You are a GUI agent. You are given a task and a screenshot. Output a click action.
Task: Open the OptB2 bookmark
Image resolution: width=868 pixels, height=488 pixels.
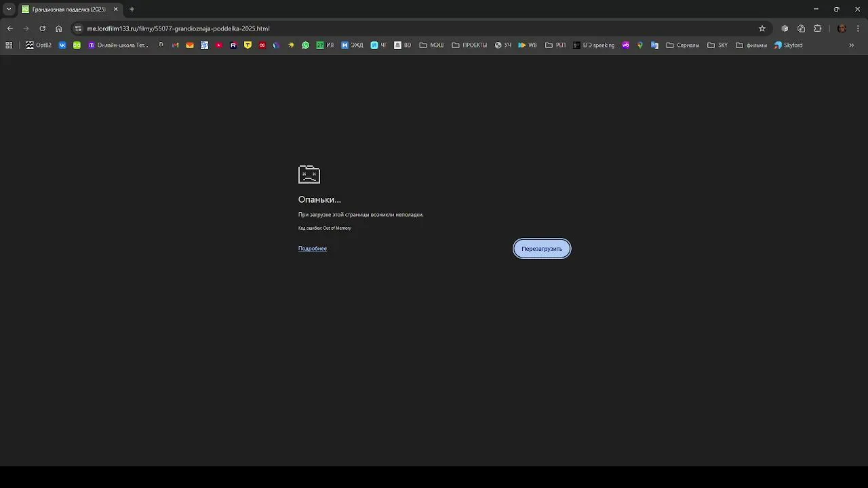tap(39, 45)
